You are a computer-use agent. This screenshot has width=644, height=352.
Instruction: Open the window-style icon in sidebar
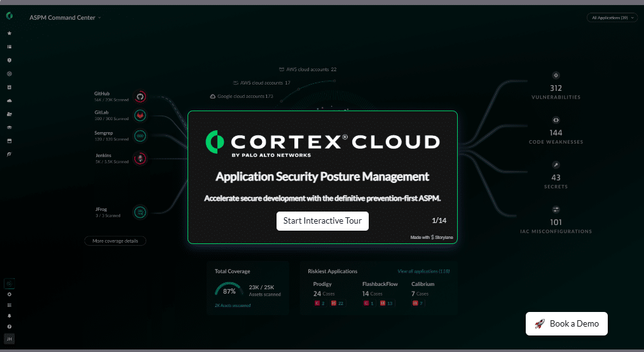tap(10, 140)
